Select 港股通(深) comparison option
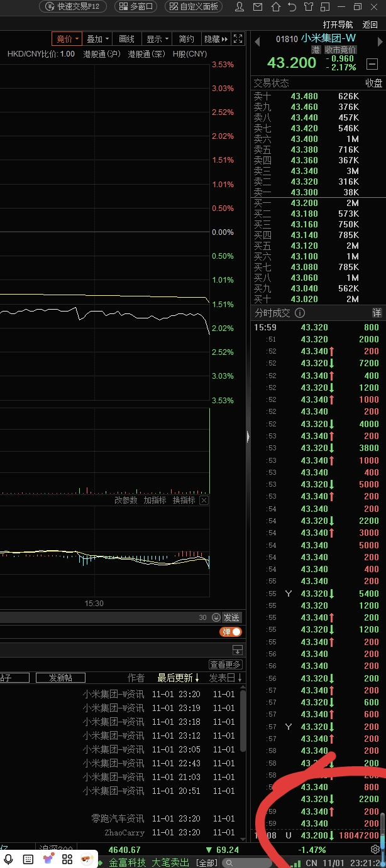The height and width of the screenshot is (868, 386). coord(146,54)
